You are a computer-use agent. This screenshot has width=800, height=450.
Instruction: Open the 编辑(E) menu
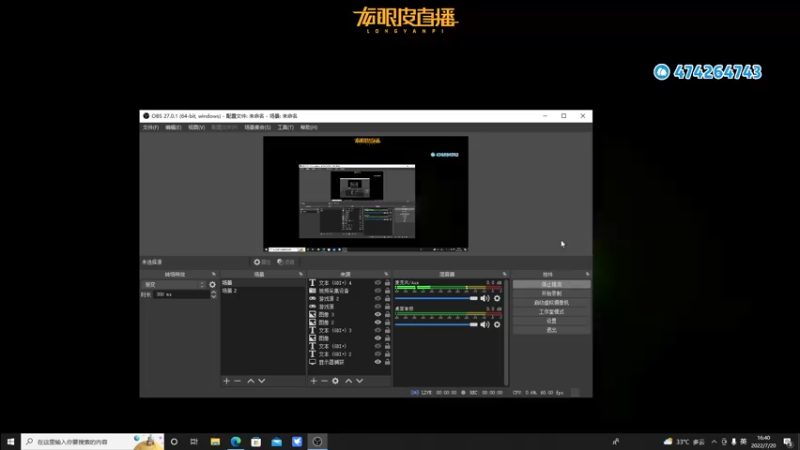[173, 128]
